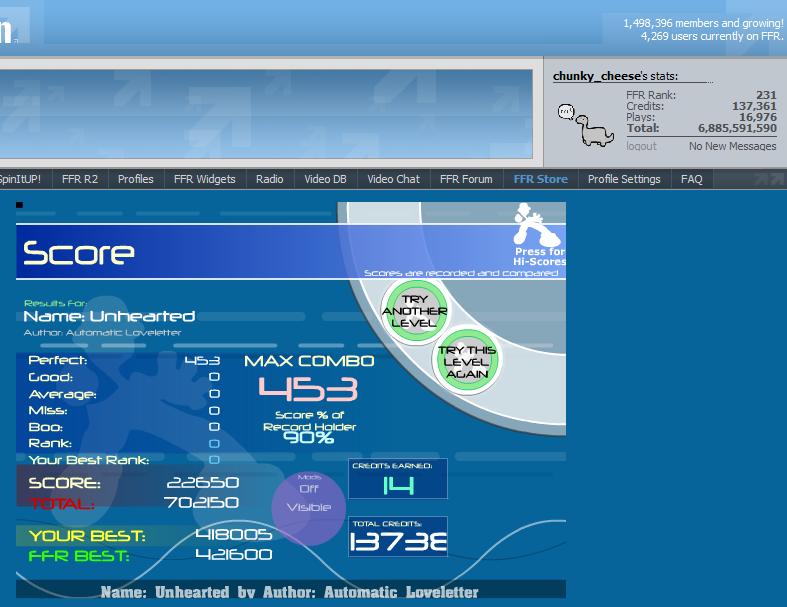Toggle the Mods Off Visible circle
787x607 pixels.
point(309,509)
